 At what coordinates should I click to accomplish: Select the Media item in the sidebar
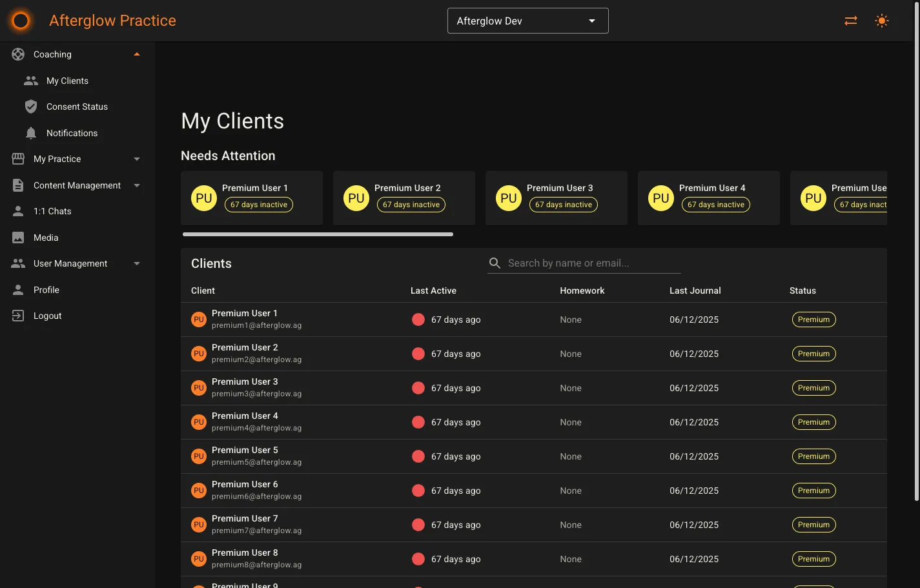click(45, 238)
